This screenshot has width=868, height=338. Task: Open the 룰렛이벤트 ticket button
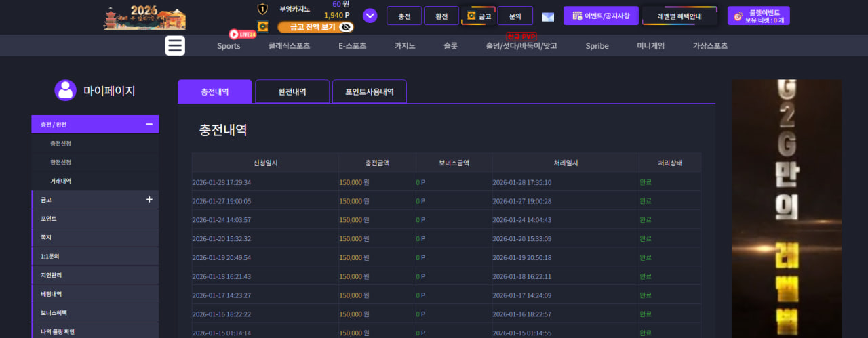click(x=758, y=16)
